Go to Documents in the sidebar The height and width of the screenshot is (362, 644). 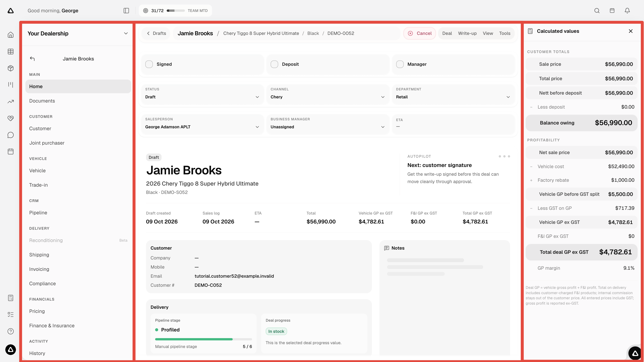(x=78, y=101)
